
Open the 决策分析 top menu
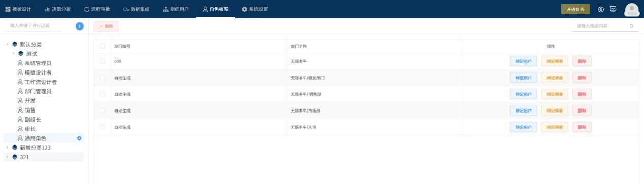58,9
